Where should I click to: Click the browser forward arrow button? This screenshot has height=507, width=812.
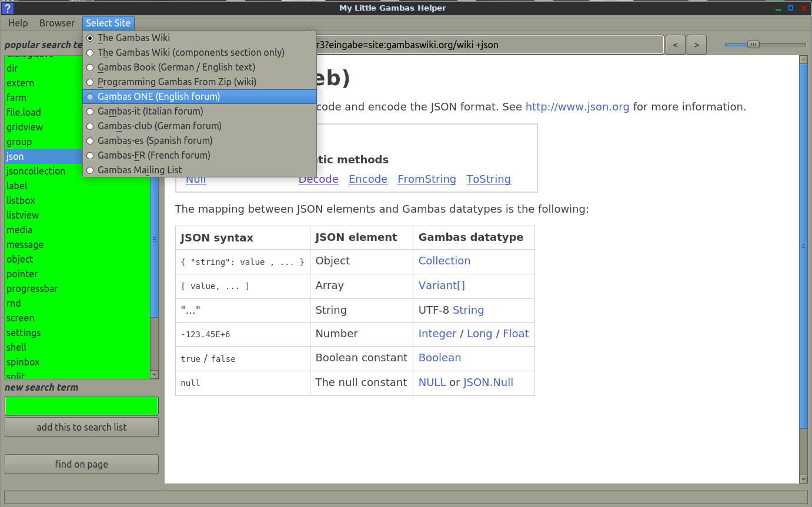pyautogui.click(x=696, y=45)
